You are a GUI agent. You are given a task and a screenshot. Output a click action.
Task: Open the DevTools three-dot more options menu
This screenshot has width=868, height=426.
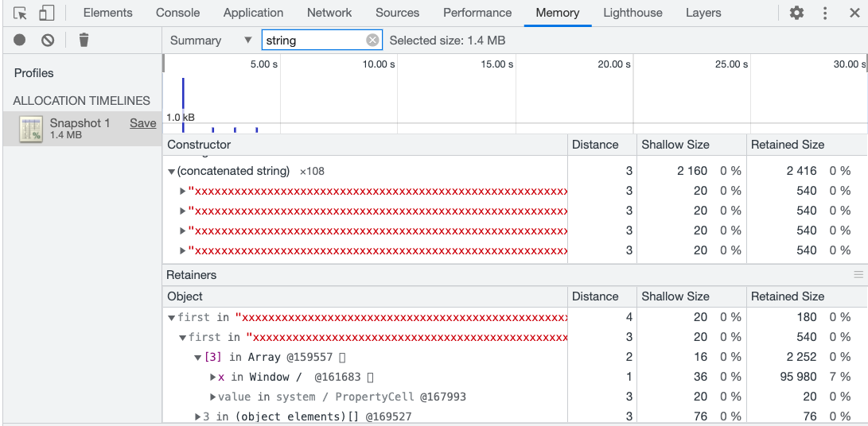pyautogui.click(x=825, y=14)
